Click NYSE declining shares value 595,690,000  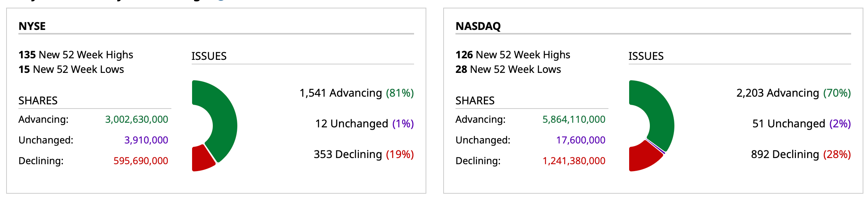coord(141,161)
